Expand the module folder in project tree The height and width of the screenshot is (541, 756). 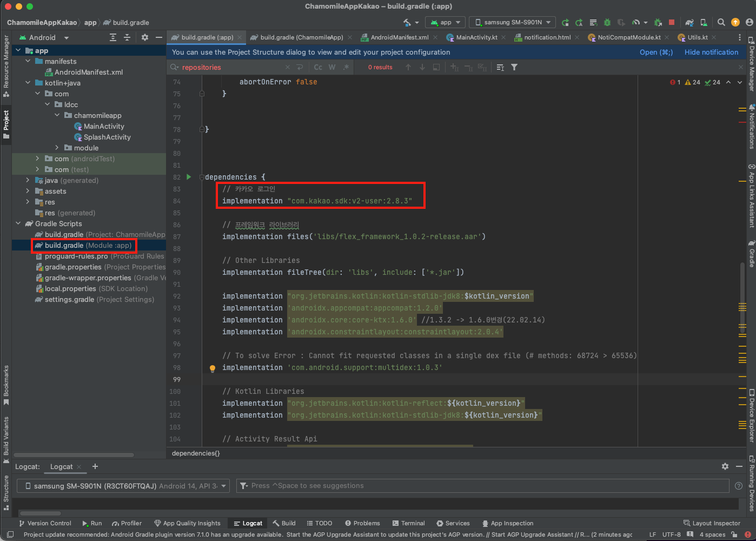(57, 148)
